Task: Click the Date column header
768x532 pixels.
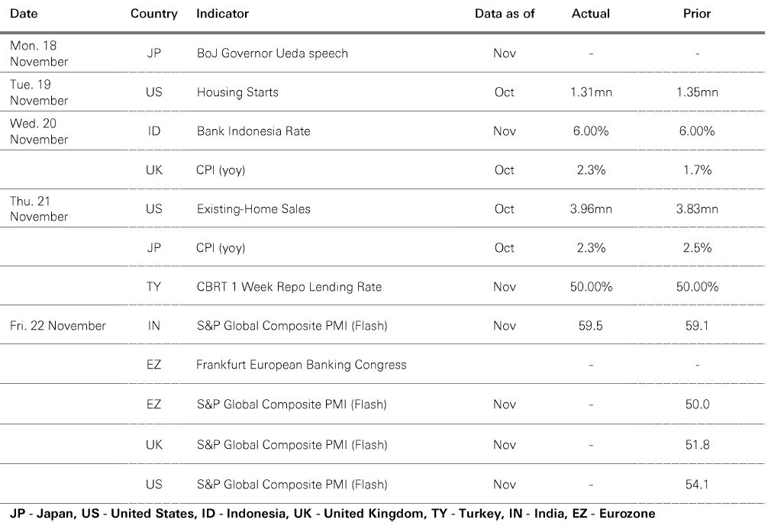Action: tap(24, 14)
